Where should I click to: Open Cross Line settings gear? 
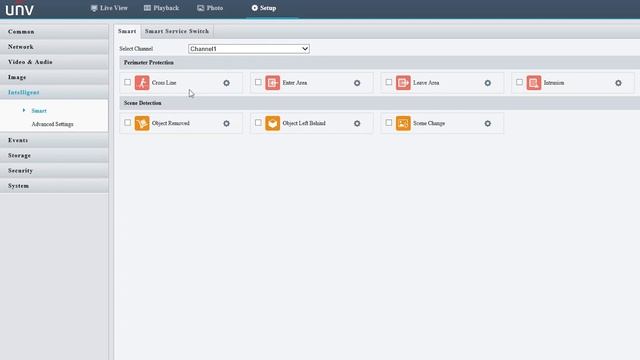[x=227, y=83]
